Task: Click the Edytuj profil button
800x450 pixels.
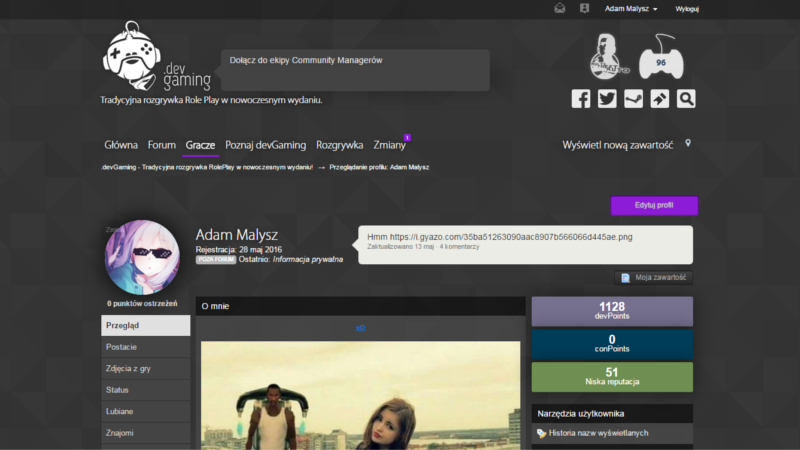Action: point(654,205)
